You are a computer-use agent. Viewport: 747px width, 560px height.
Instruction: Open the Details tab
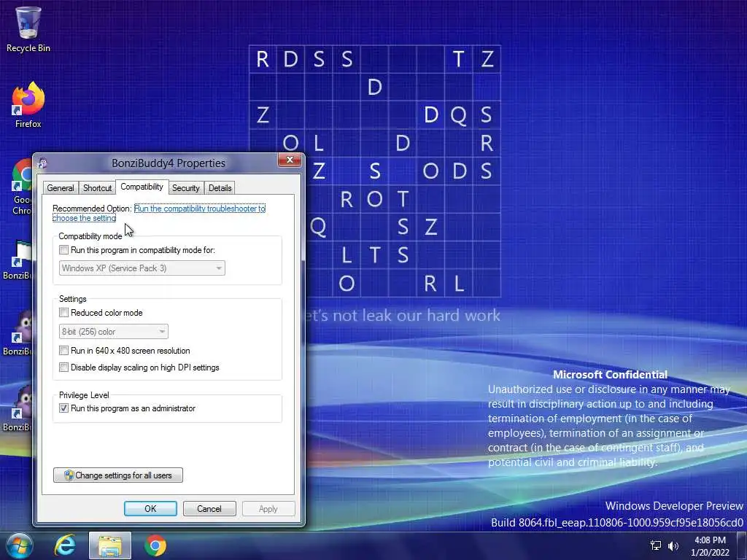(x=220, y=188)
